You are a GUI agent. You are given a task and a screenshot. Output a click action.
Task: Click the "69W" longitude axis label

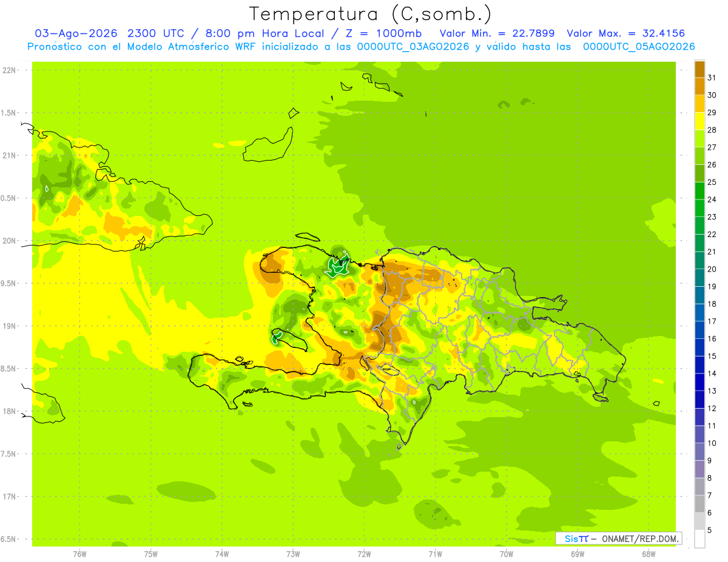578,554
